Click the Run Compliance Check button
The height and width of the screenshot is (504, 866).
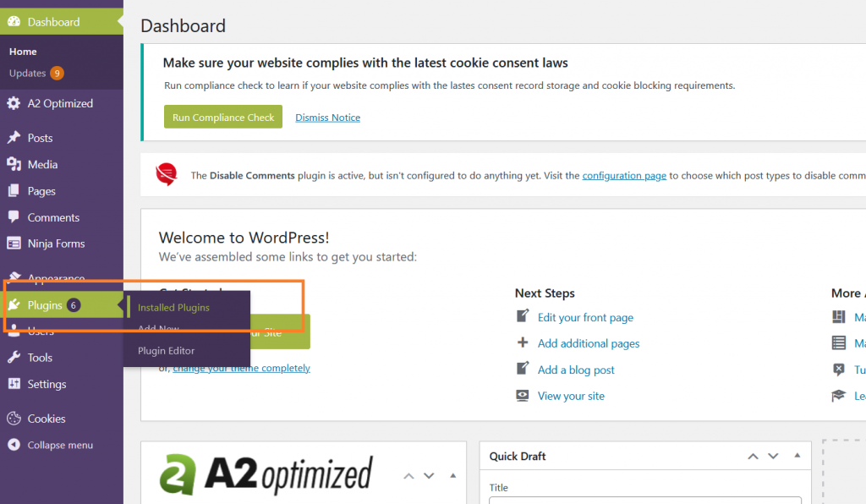[x=223, y=117]
